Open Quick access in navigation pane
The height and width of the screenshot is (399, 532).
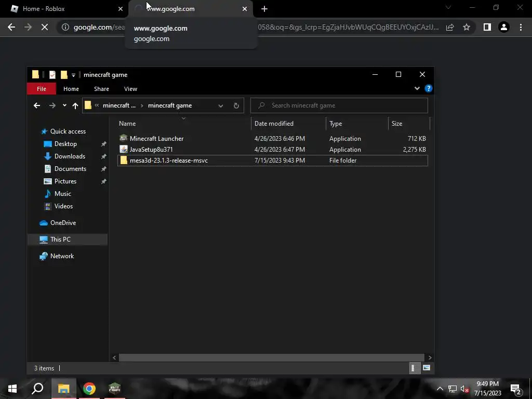tap(68, 131)
